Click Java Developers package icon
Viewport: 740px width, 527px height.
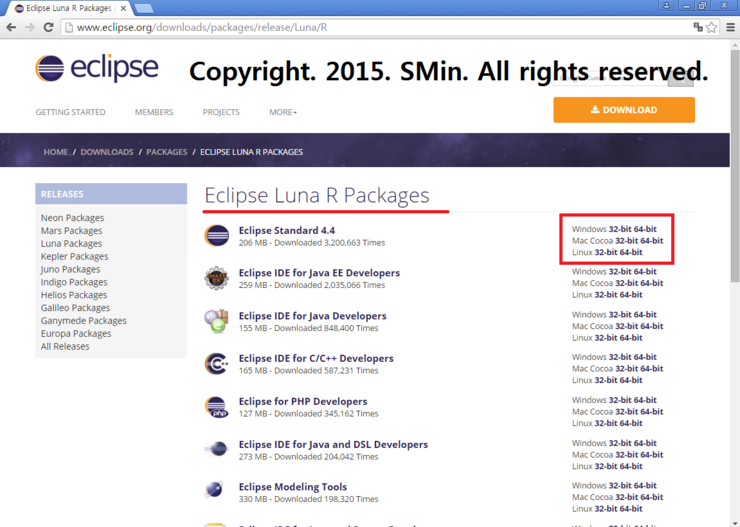coord(217,321)
